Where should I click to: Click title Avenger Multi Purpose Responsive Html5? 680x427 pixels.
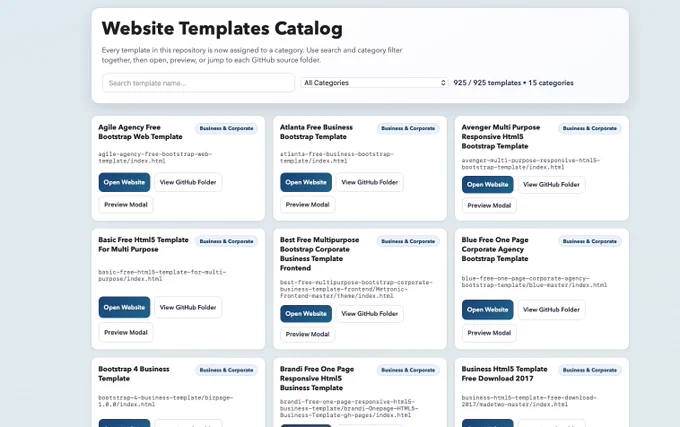pyautogui.click(x=501, y=137)
